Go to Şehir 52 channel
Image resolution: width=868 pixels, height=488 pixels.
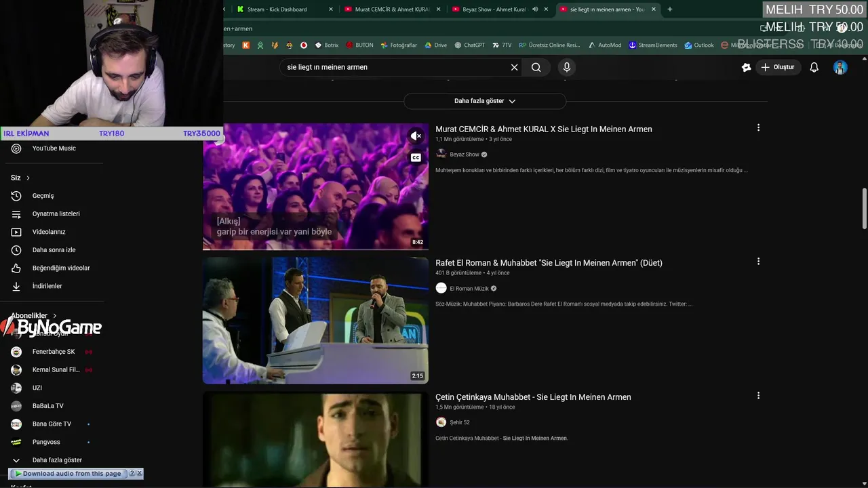tap(460, 422)
